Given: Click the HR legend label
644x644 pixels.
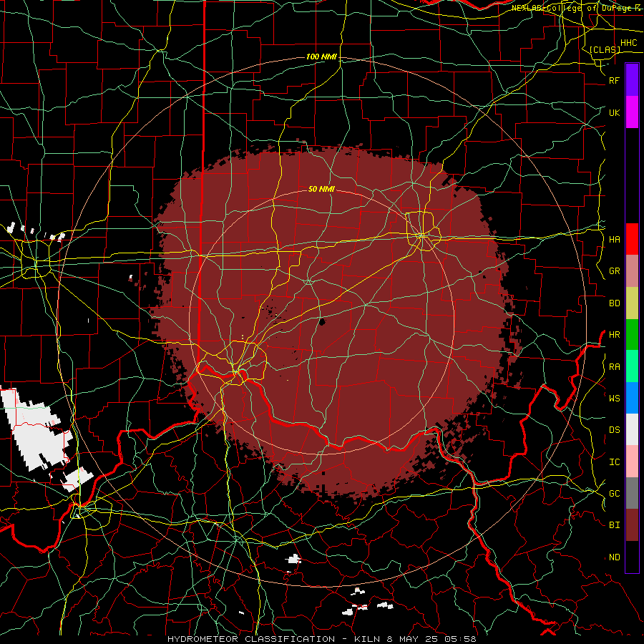Looking at the screenshot, I should 614,335.
